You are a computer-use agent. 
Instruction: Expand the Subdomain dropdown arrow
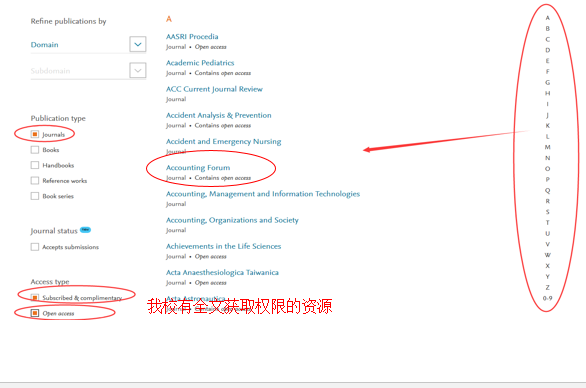(138, 70)
